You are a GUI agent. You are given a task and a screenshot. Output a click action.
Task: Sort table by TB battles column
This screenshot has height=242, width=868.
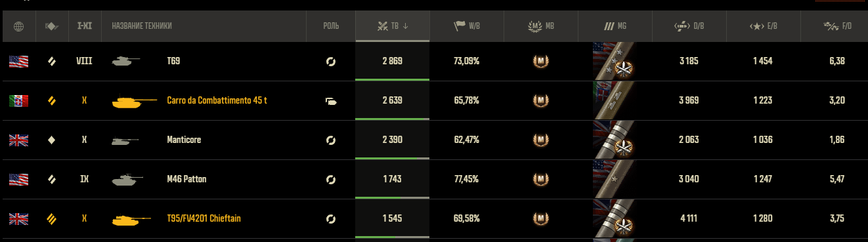click(x=393, y=27)
